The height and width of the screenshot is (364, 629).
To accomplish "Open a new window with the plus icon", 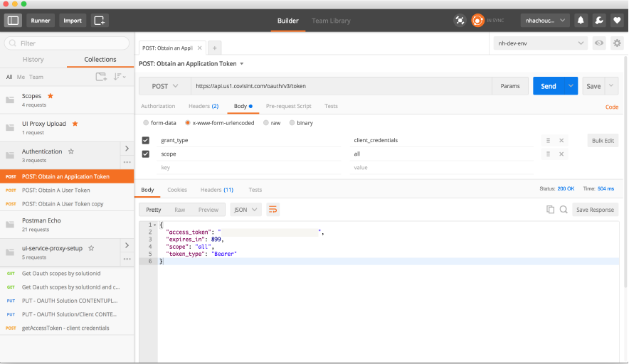I will (99, 21).
